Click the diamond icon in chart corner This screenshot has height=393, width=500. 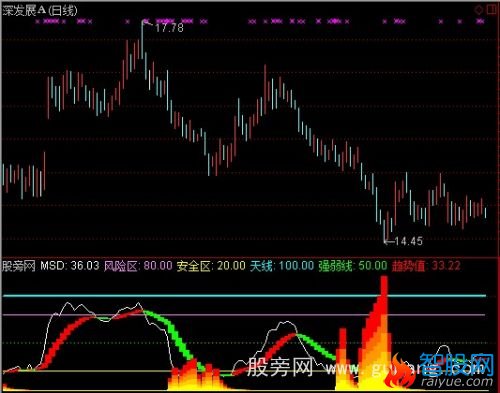[479, 10]
